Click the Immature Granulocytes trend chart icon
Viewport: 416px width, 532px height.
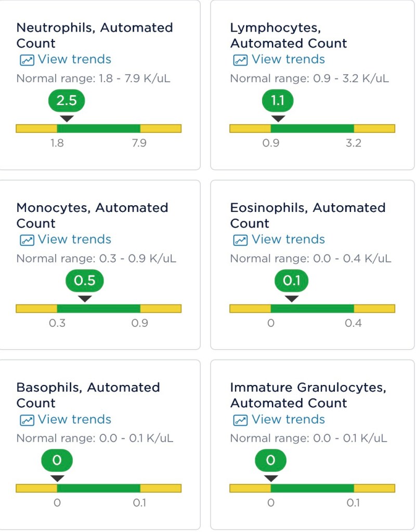click(240, 420)
